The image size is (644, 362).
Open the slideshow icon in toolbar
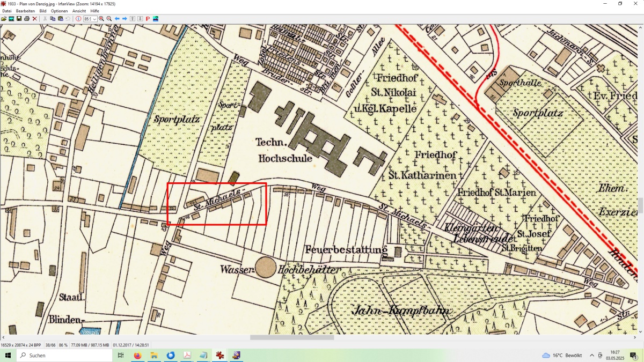tap(11, 19)
